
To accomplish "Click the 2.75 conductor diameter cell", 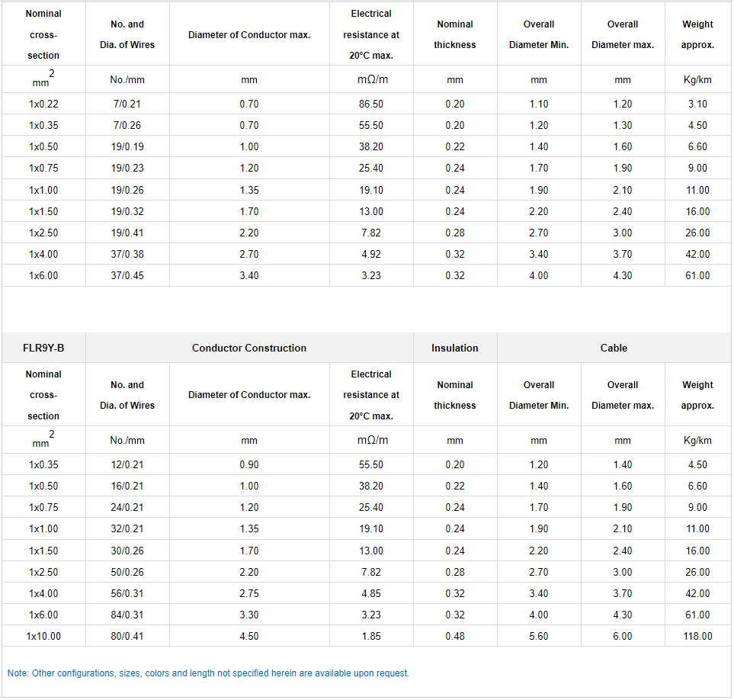I will [x=249, y=593].
